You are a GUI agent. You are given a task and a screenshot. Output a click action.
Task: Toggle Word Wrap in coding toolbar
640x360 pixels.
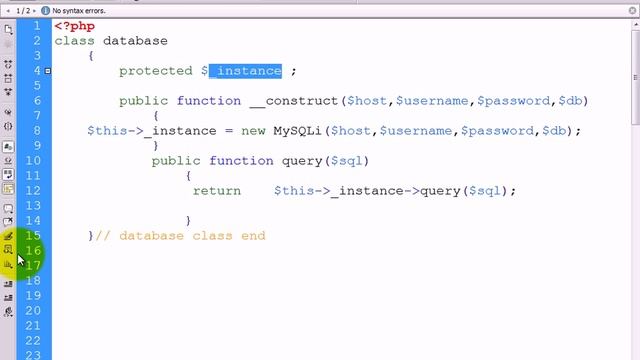tap(8, 174)
